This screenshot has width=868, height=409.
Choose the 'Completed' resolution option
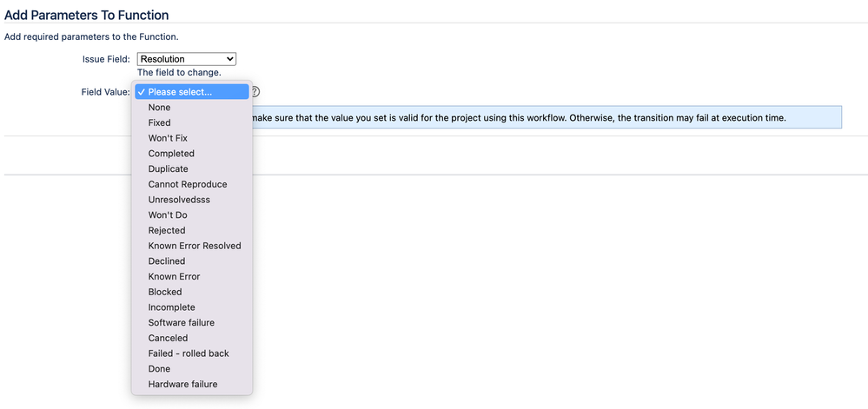(191, 154)
